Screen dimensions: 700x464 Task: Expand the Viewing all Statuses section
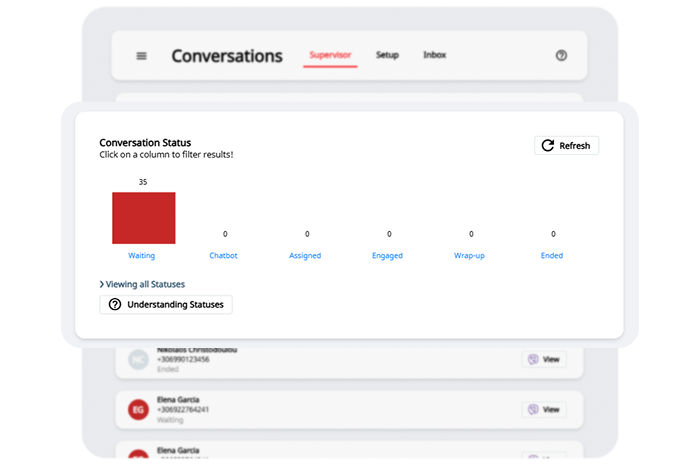[142, 284]
